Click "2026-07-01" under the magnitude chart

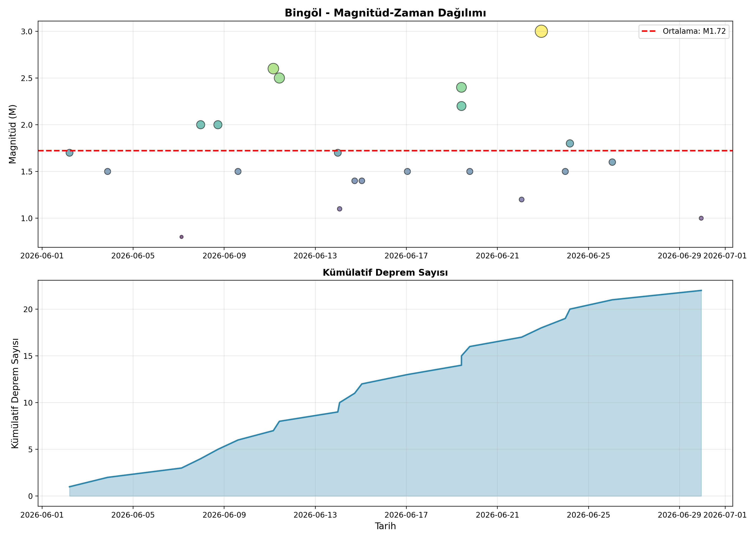[725, 256]
